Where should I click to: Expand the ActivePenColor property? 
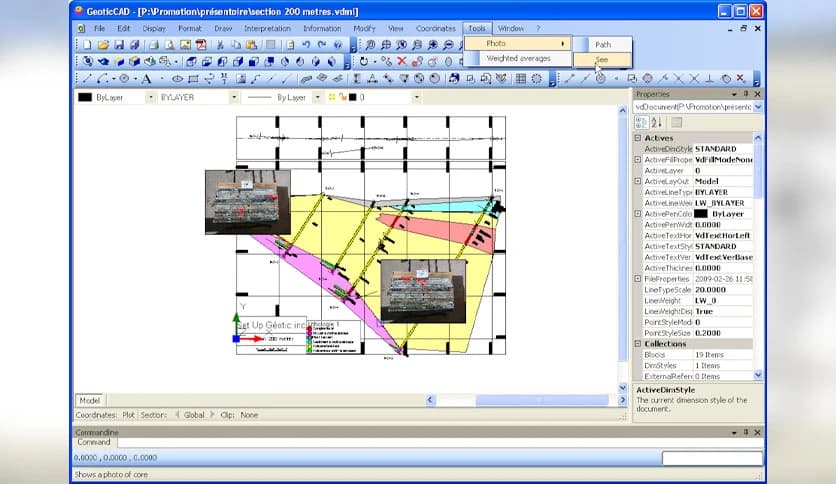click(x=638, y=214)
